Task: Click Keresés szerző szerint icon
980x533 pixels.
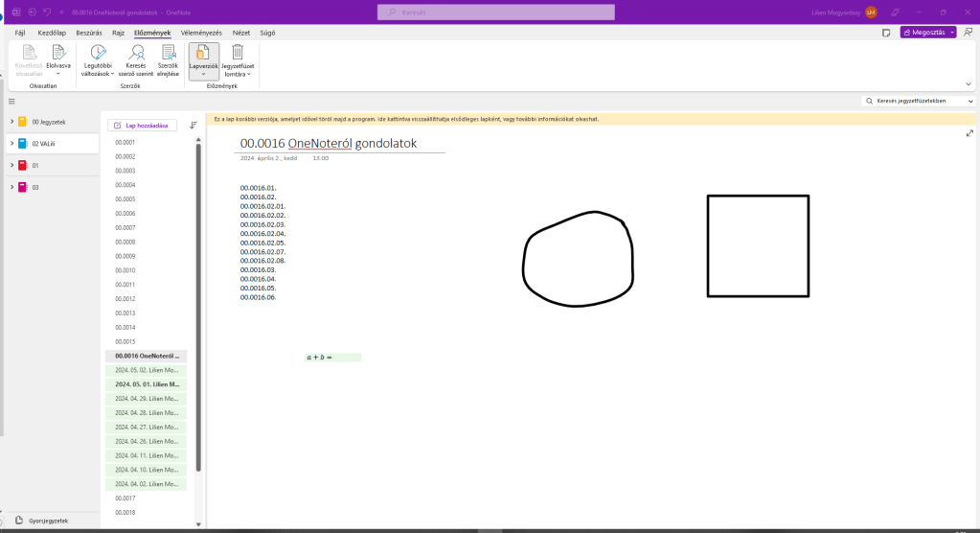Action: coord(136,54)
